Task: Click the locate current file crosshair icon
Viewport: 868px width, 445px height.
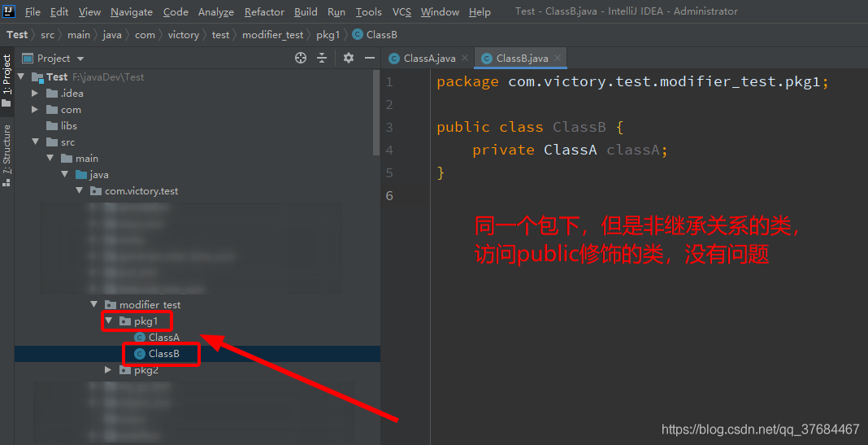Action: (x=301, y=58)
